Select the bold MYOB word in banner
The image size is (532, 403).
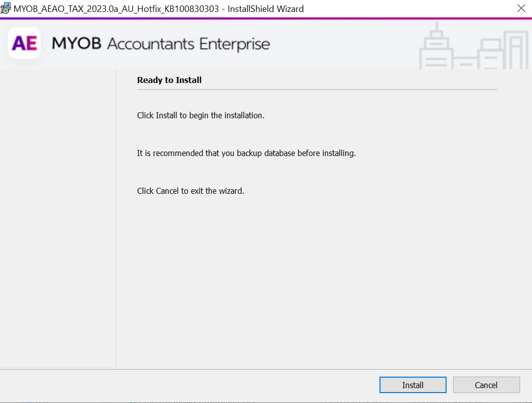76,44
